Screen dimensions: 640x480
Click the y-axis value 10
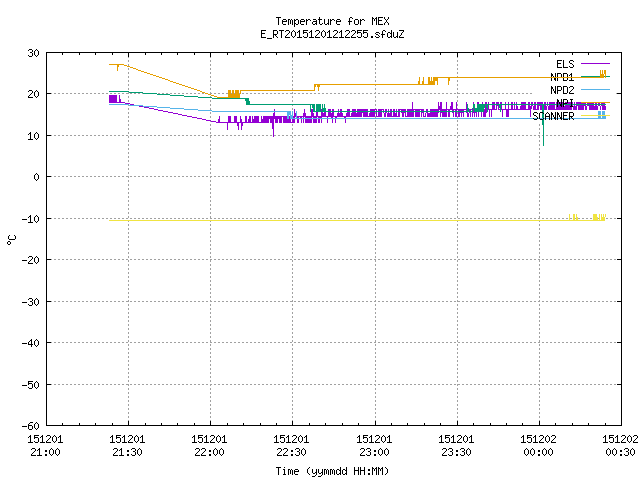(x=33, y=136)
